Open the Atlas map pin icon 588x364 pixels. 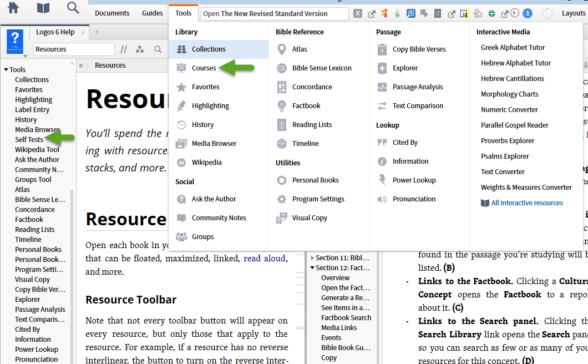coord(282,49)
